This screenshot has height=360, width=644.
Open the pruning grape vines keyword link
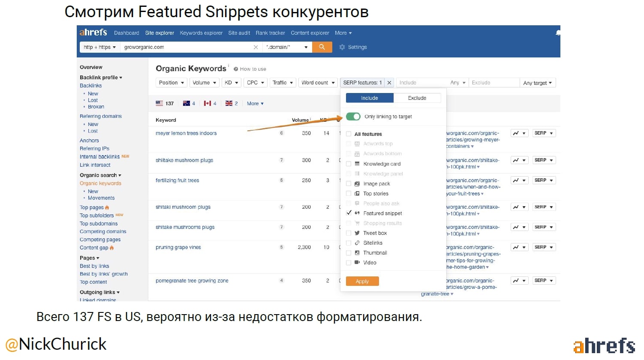[x=178, y=247]
